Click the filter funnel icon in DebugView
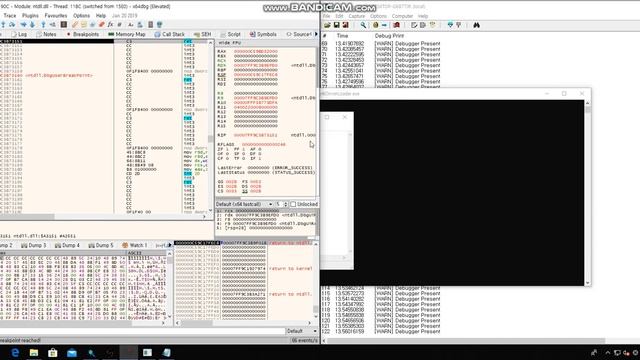Viewport: 640px width, 360px height. [450, 25]
